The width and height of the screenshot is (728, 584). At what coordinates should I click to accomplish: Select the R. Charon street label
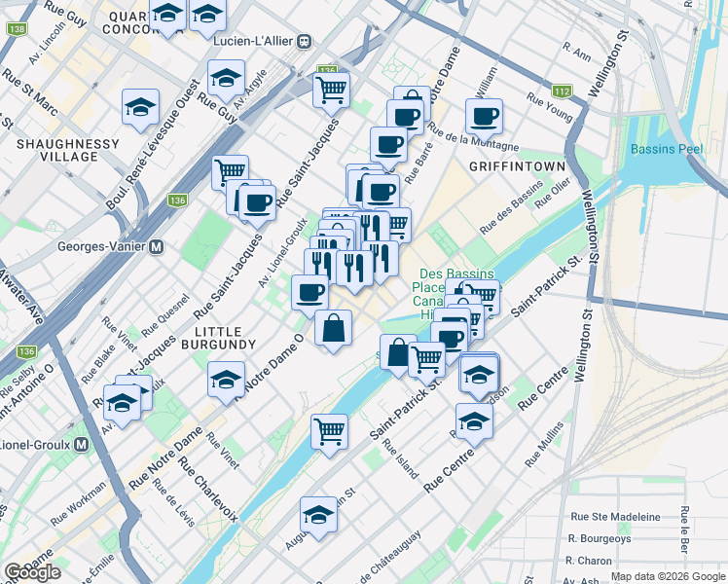click(x=588, y=561)
